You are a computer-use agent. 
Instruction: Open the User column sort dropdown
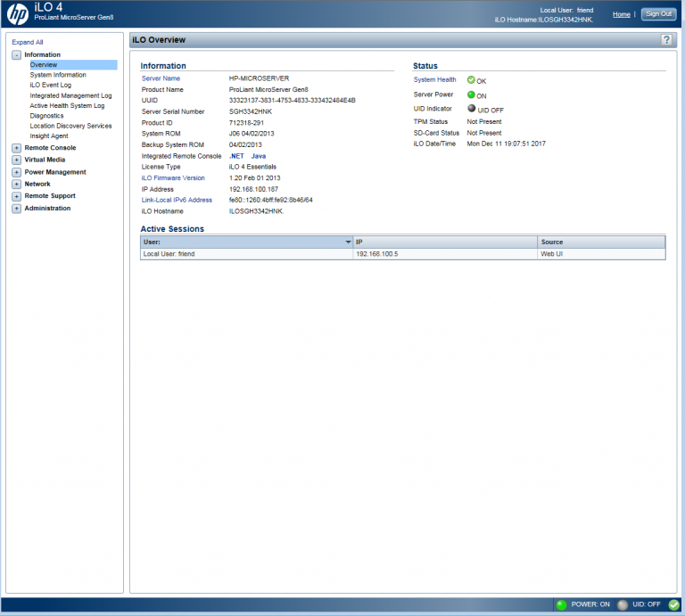(x=348, y=242)
